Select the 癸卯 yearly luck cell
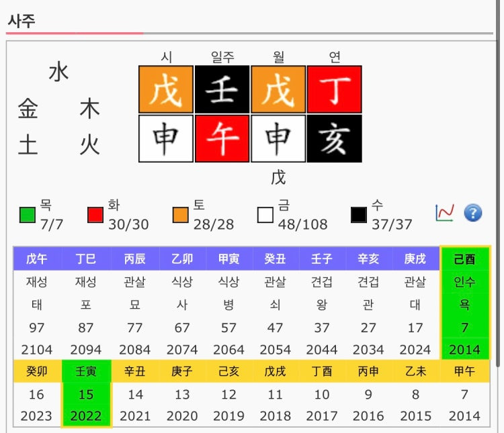The width and height of the screenshot is (504, 433). [x=37, y=371]
